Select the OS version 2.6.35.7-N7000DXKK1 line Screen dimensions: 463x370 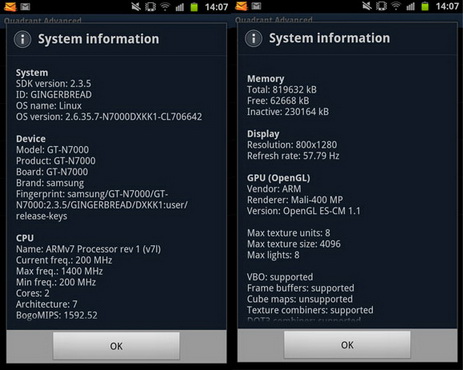pyautogui.click(x=109, y=117)
